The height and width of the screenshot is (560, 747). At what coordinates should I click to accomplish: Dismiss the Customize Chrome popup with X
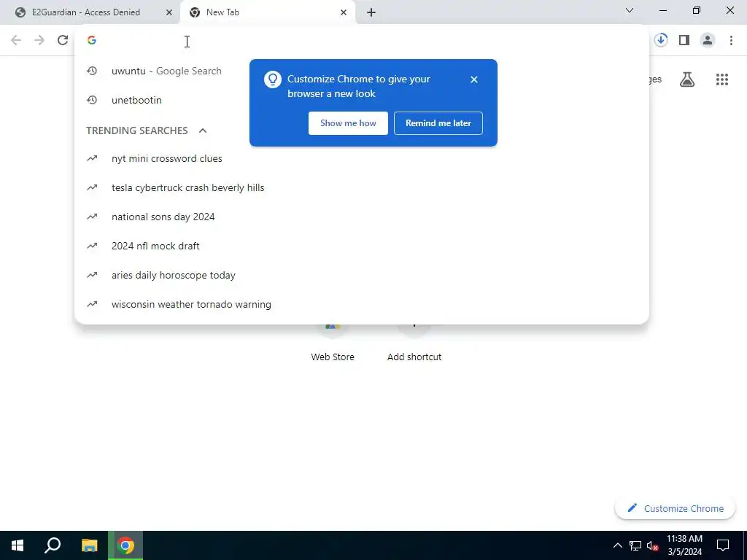pos(473,79)
